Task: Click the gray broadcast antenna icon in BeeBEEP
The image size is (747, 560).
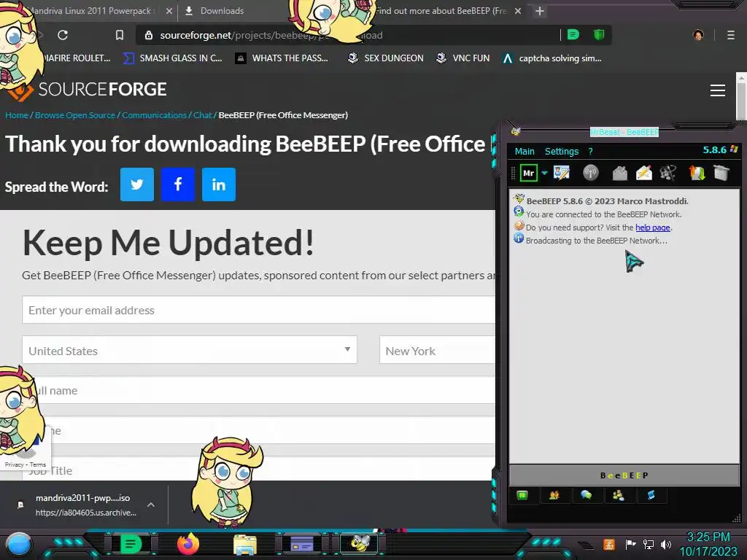Action: pyautogui.click(x=591, y=172)
